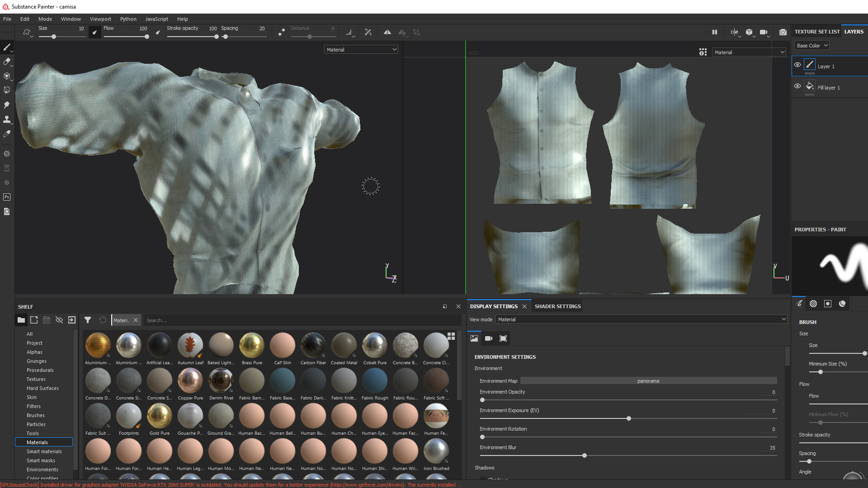The width and height of the screenshot is (868, 488).
Task: Hide Layer 1 with eye icon
Action: point(797,65)
